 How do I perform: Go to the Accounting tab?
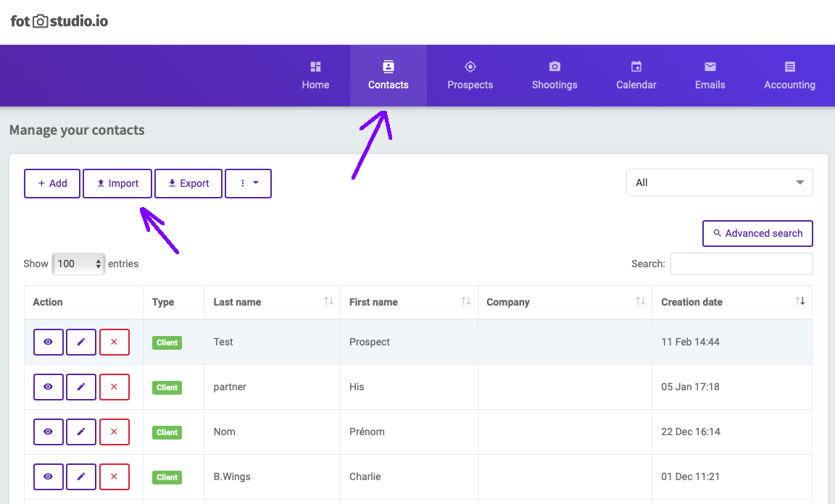789,75
